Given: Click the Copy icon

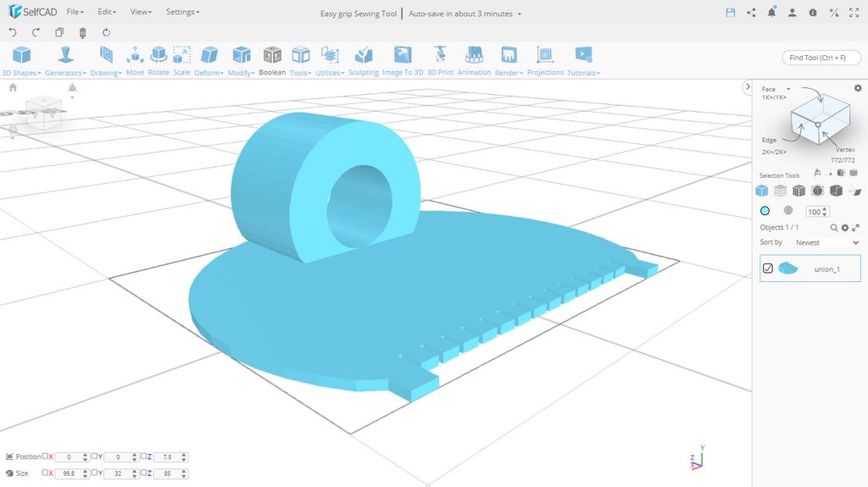Looking at the screenshot, I should (x=59, y=33).
